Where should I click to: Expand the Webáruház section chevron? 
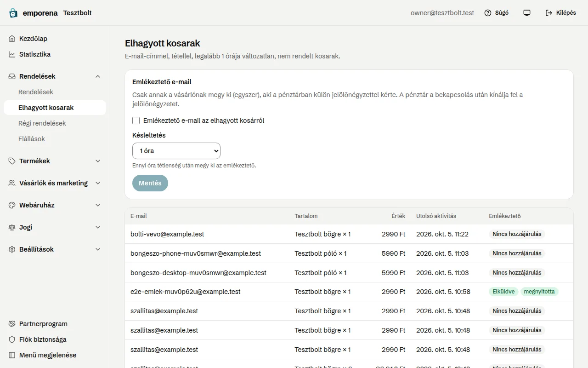[x=98, y=205]
